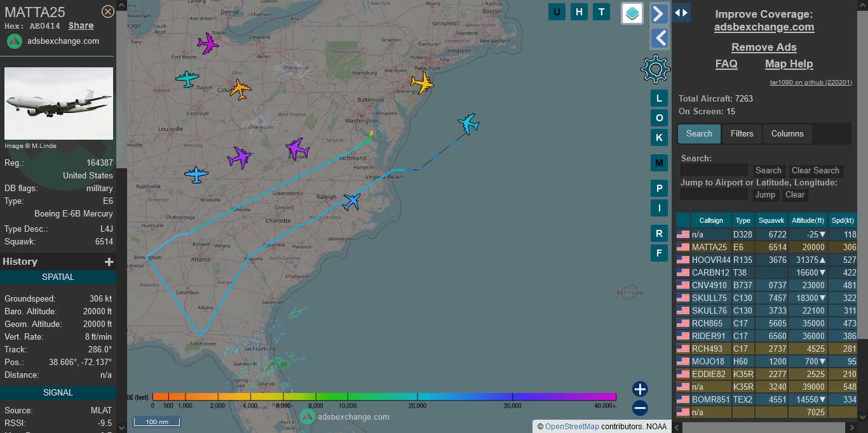The width and height of the screenshot is (868, 433).
Task: Open the FAQ link
Action: tap(726, 64)
